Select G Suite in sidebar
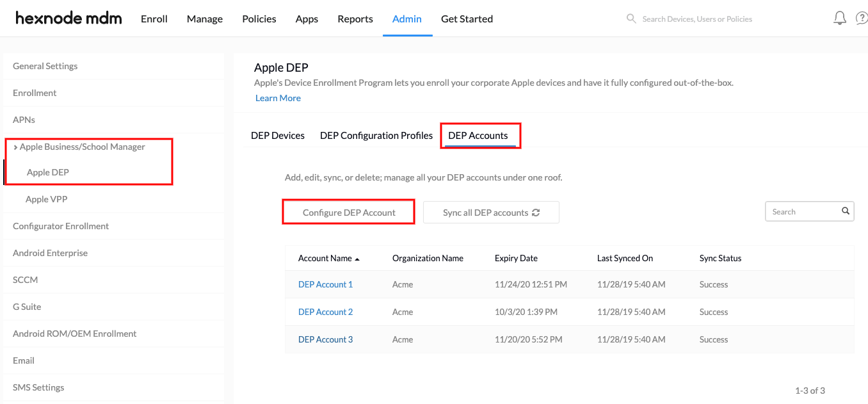This screenshot has width=868, height=404. (114, 307)
